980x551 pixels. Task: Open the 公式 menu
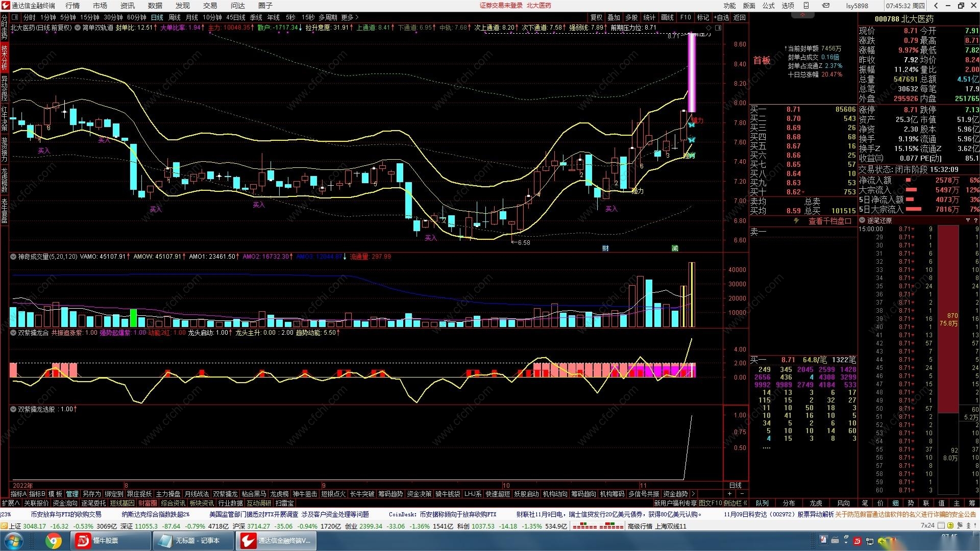tap(769, 6)
